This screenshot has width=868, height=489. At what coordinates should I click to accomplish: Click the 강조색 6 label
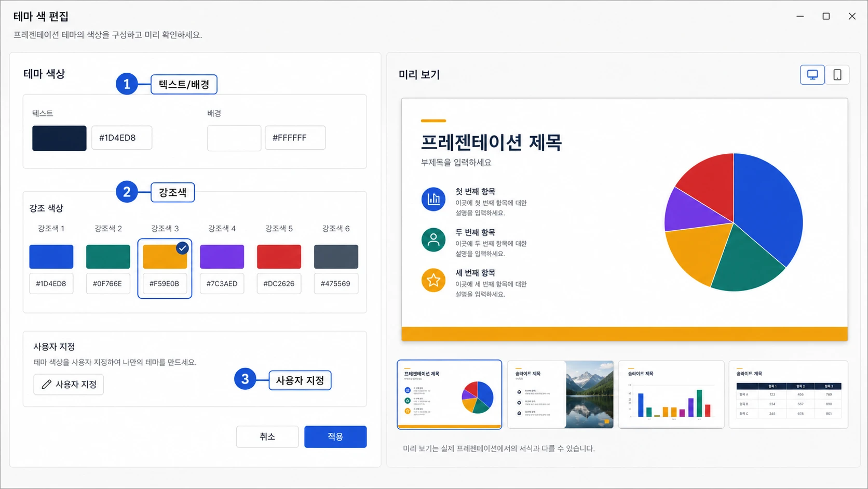click(x=336, y=229)
